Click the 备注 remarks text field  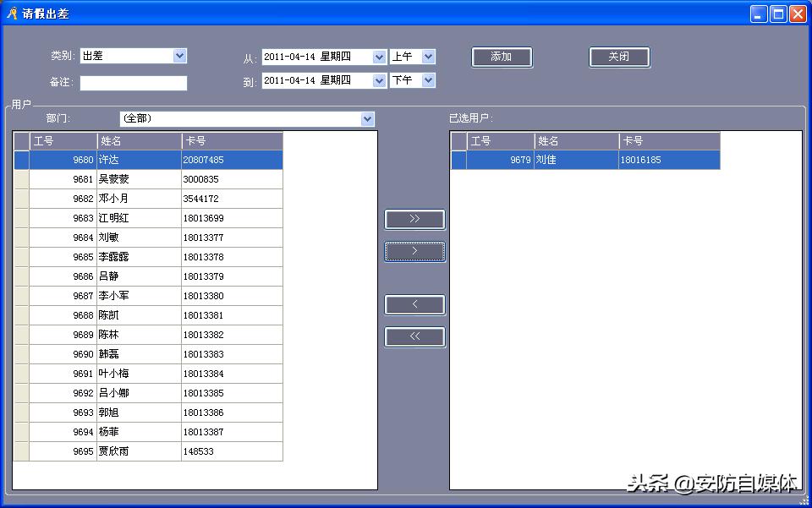coord(134,83)
